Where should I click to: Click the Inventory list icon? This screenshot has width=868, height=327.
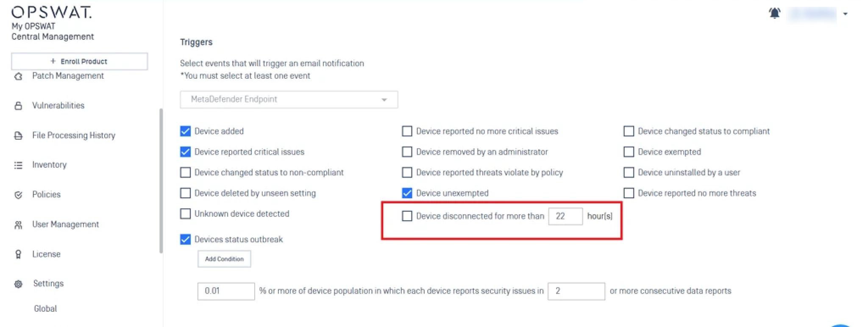pos(18,165)
